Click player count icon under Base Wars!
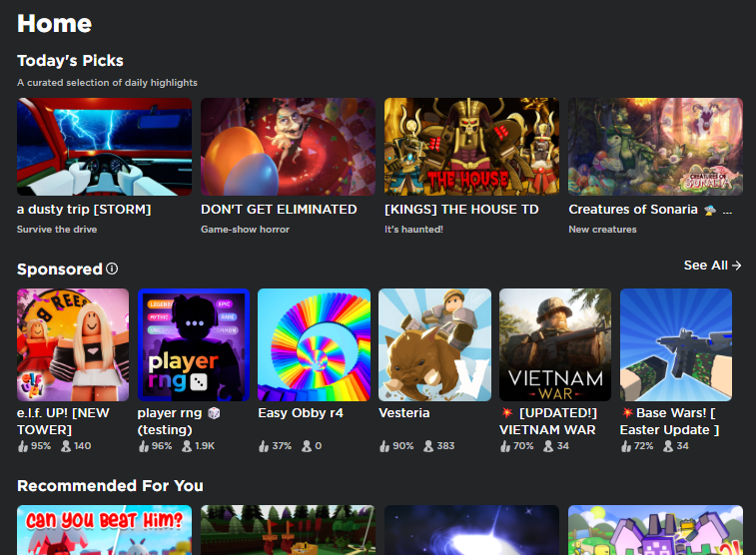756x555 pixels. 668,446
